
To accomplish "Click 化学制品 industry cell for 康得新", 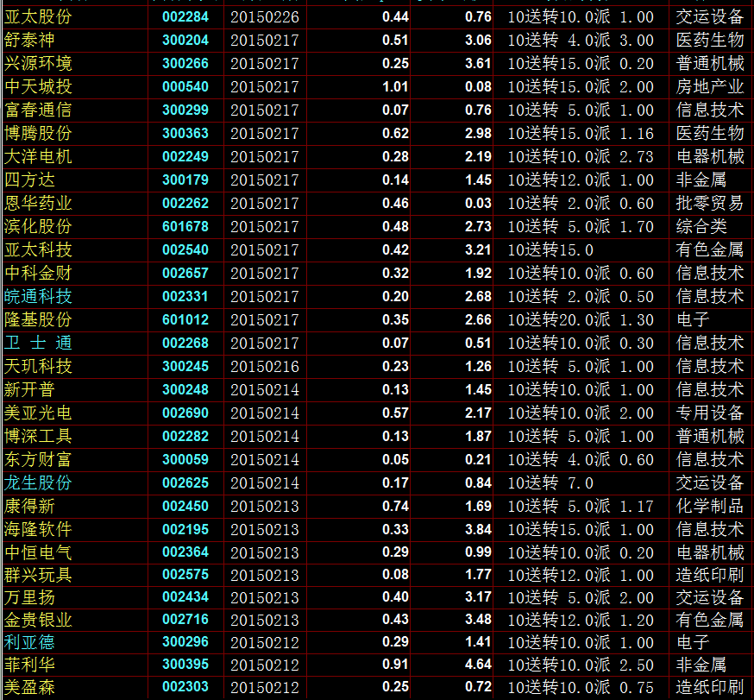I will point(709,507).
